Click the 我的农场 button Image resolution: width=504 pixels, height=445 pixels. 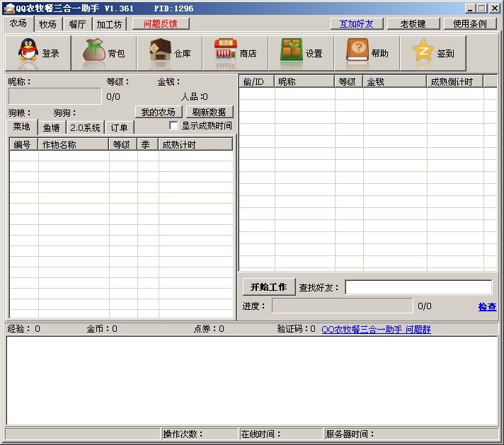[x=159, y=112]
